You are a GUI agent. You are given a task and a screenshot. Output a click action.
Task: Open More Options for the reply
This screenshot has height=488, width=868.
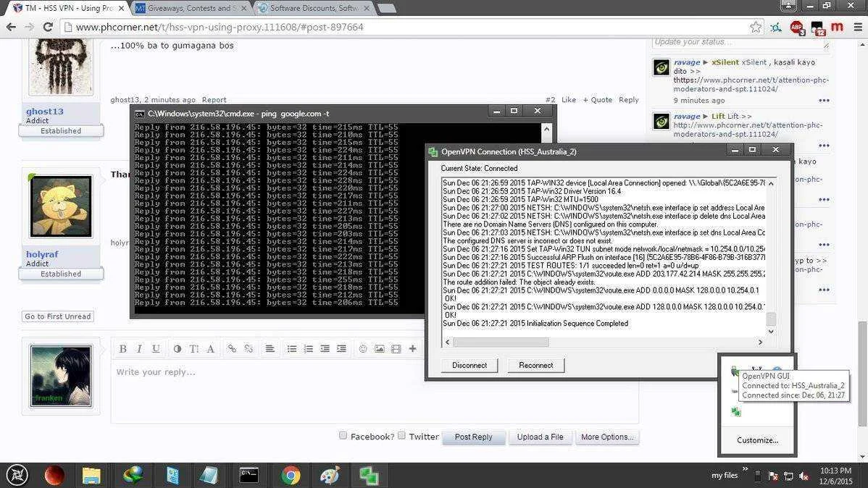coord(607,437)
